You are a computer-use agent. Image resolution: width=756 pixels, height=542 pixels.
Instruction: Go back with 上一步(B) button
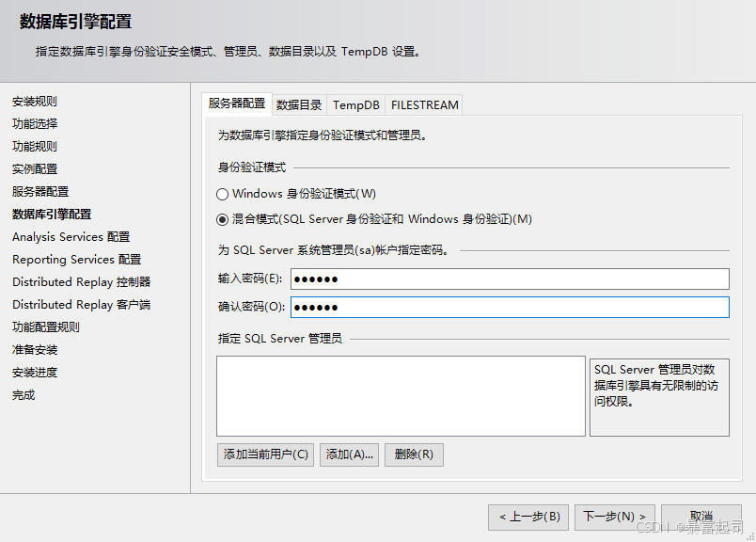(528, 517)
